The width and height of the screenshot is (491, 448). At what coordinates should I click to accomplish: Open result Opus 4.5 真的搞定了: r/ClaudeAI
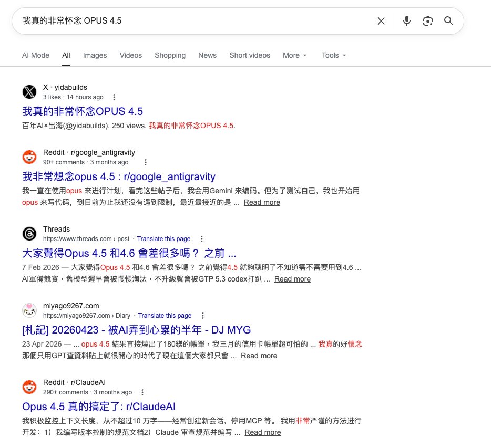[99, 407]
